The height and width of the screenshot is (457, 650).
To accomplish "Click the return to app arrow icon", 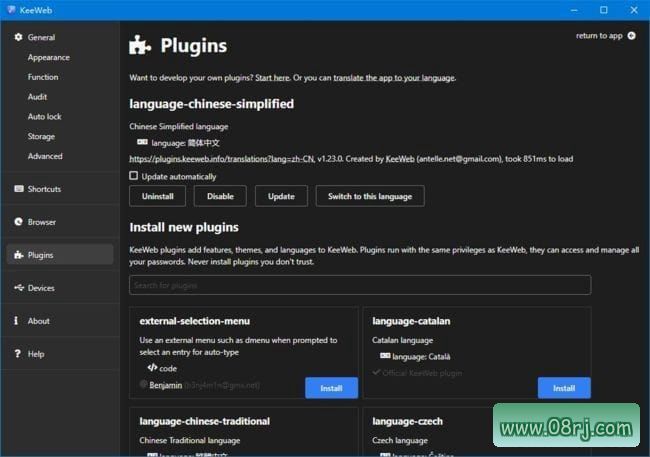I will pyautogui.click(x=631, y=36).
